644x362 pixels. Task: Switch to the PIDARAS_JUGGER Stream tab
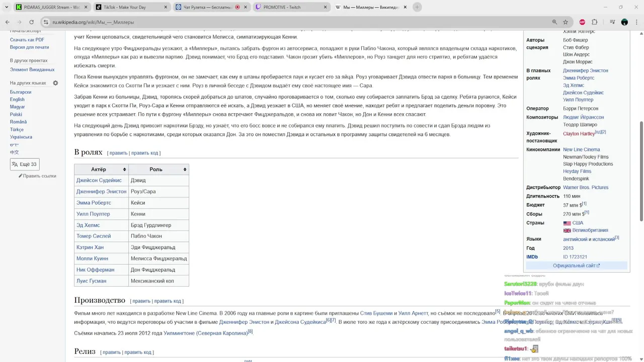coord(51,7)
